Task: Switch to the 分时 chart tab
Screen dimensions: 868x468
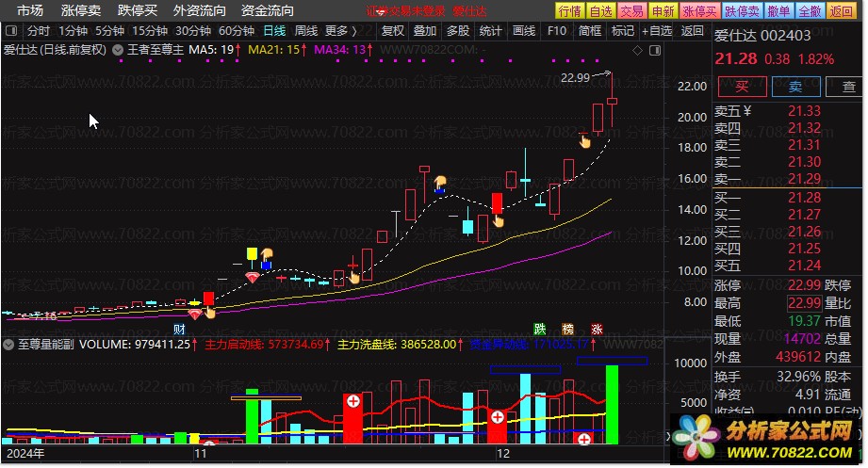Action: point(39,31)
